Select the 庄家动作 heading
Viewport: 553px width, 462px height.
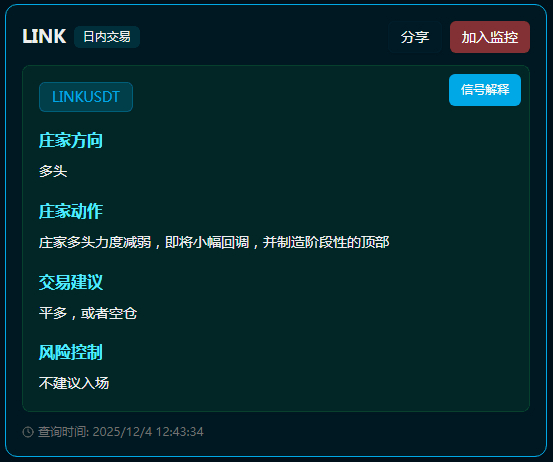tap(71, 211)
